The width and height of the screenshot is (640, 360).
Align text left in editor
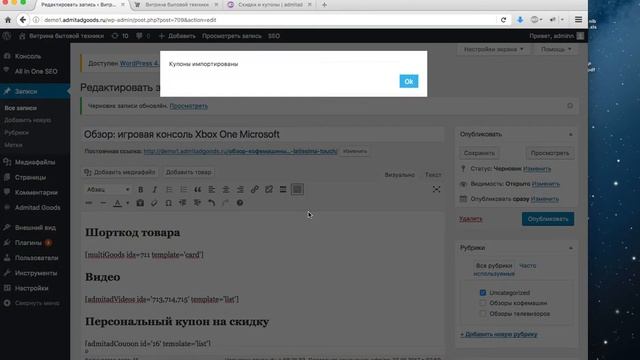point(211,189)
